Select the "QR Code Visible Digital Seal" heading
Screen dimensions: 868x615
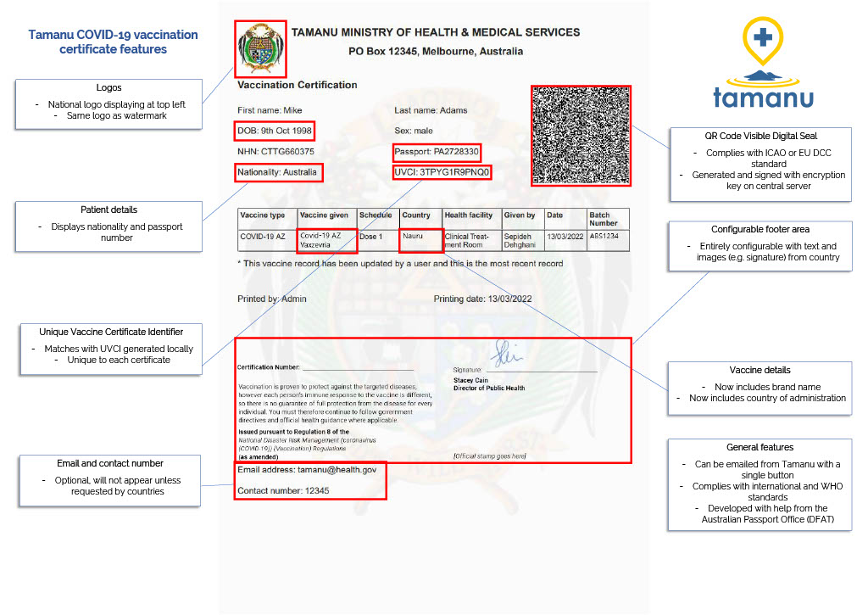pyautogui.click(x=760, y=137)
